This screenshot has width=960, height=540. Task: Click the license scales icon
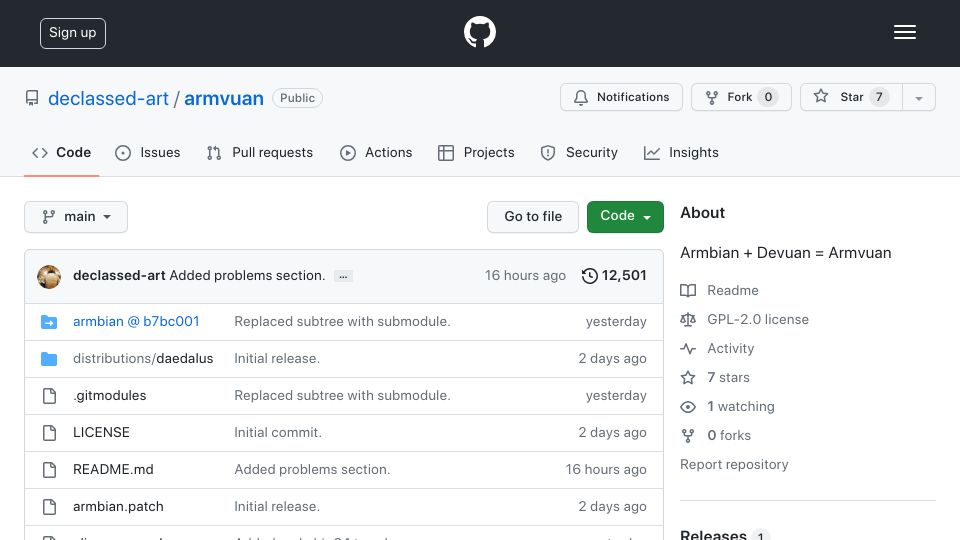[688, 320]
